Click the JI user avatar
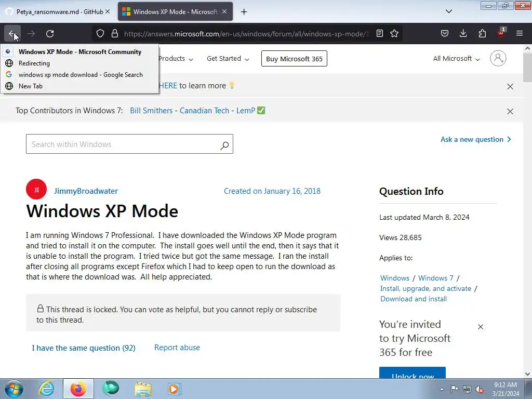 [x=36, y=189]
